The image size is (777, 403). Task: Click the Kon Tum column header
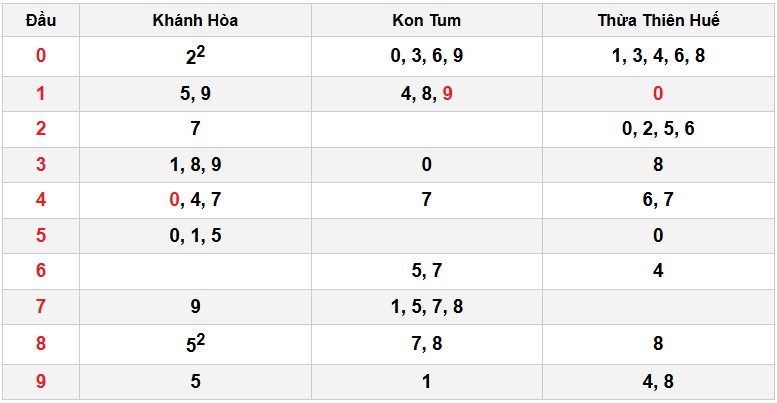click(426, 20)
